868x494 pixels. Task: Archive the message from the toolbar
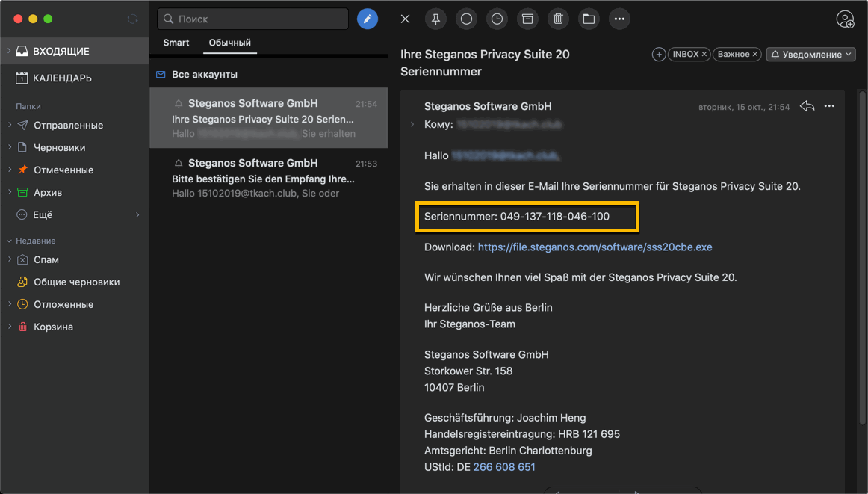(x=527, y=19)
